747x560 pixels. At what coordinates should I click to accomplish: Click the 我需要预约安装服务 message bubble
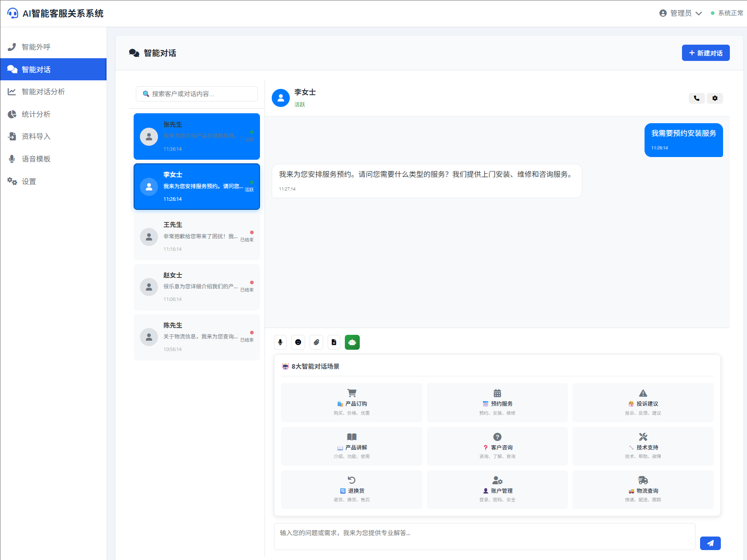coord(683,140)
